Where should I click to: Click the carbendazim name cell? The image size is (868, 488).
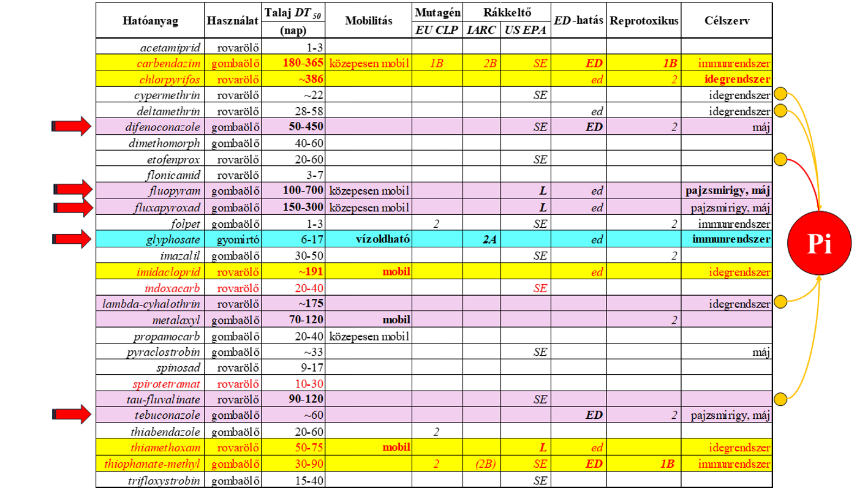150,63
